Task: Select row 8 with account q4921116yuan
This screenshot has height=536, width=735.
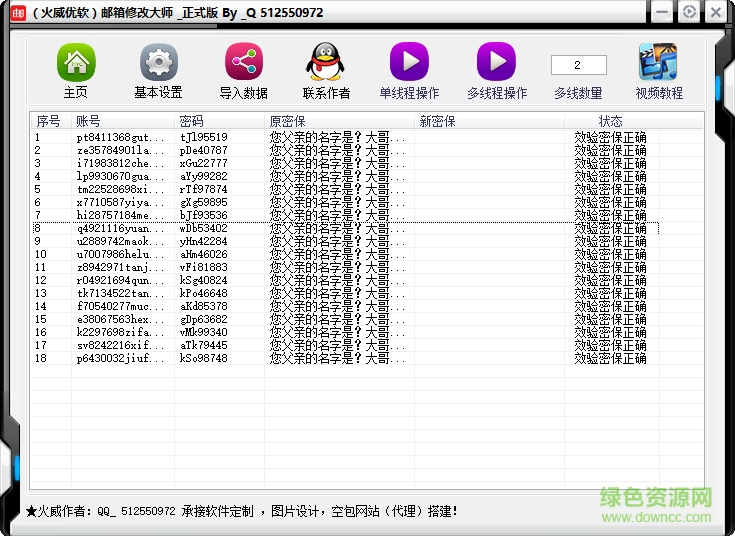Action: (120, 228)
